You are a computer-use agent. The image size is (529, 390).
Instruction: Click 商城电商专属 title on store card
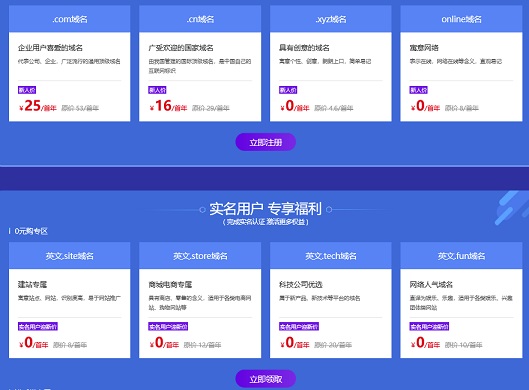coord(170,284)
